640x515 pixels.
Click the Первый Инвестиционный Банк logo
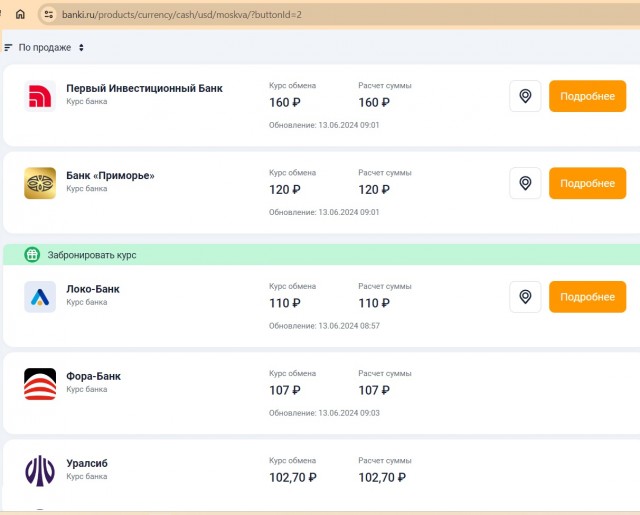pos(40,96)
